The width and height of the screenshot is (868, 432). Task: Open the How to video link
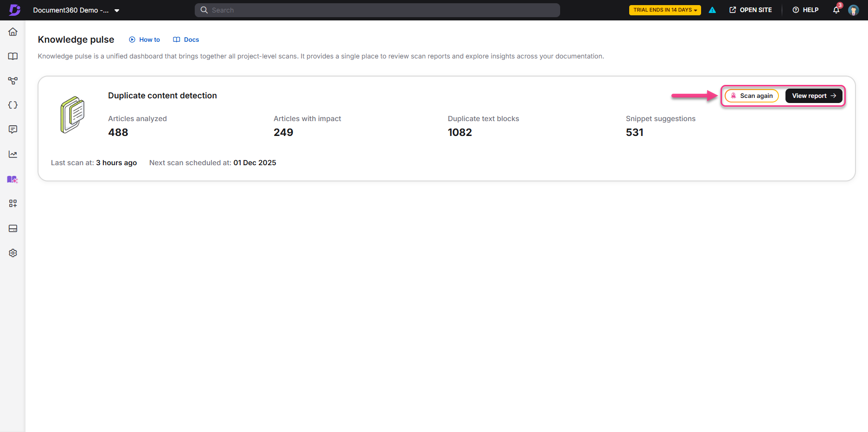(144, 39)
